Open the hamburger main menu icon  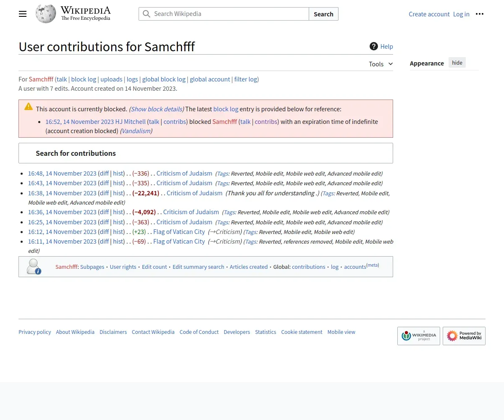click(23, 14)
